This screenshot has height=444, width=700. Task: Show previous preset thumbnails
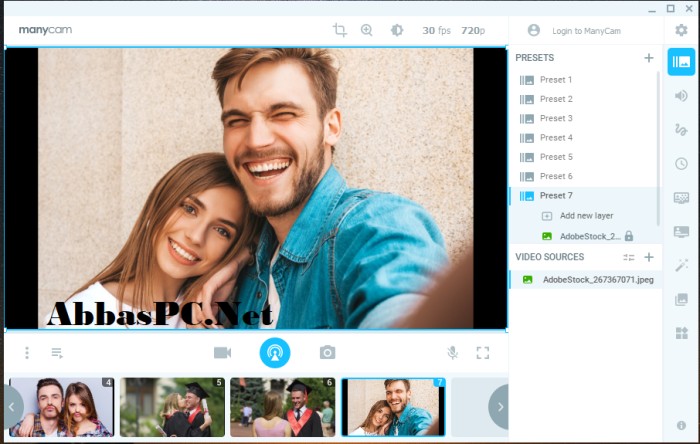click(12, 407)
